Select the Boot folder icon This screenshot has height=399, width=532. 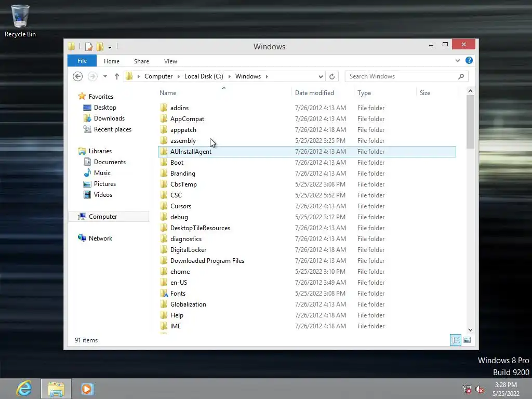point(164,163)
